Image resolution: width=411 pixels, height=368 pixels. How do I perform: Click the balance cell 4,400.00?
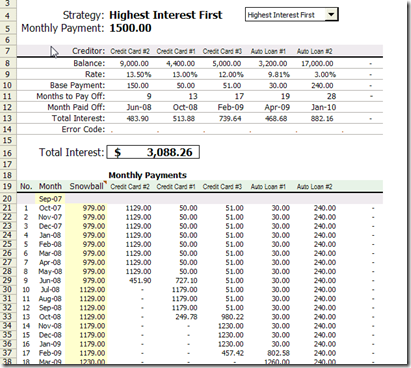[x=180, y=63]
